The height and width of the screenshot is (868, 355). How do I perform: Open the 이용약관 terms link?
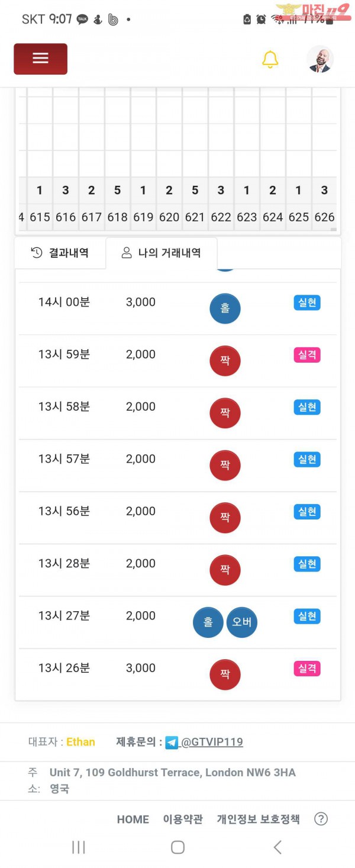click(183, 819)
